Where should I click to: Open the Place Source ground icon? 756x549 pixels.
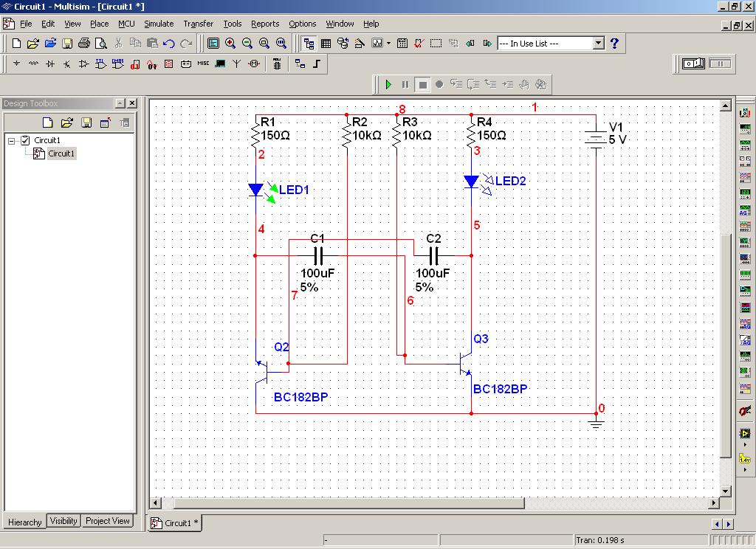point(16,64)
